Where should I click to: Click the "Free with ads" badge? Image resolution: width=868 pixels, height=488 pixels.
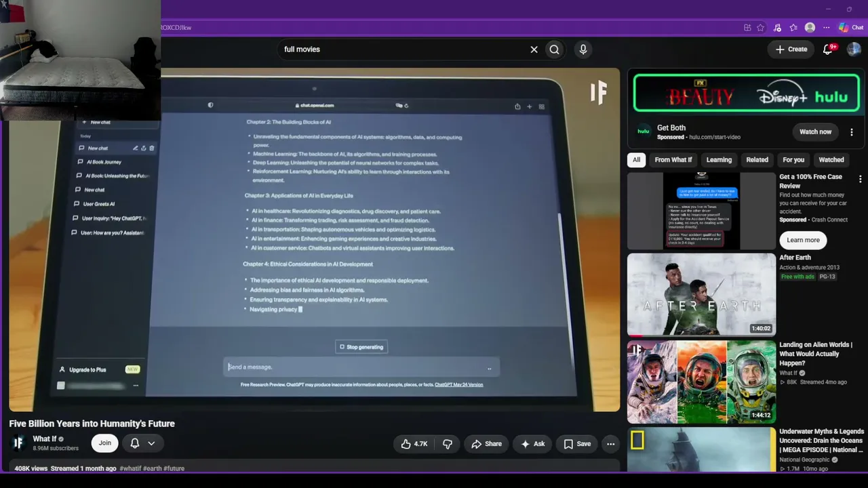click(x=797, y=277)
